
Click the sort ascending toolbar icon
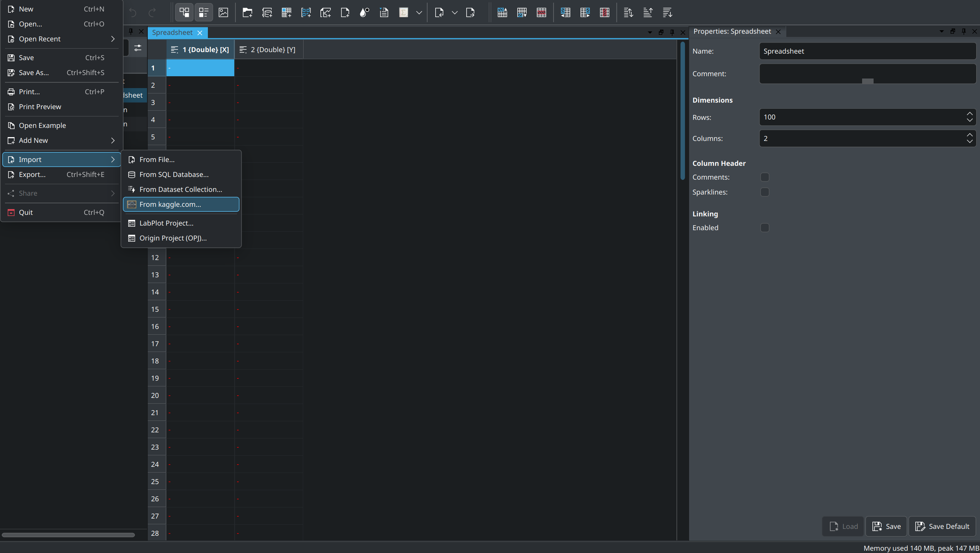648,13
